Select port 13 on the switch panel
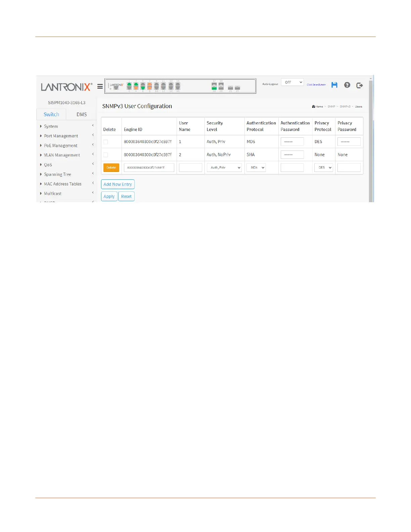Viewport: 411px width, 532px height. [x=171, y=84]
